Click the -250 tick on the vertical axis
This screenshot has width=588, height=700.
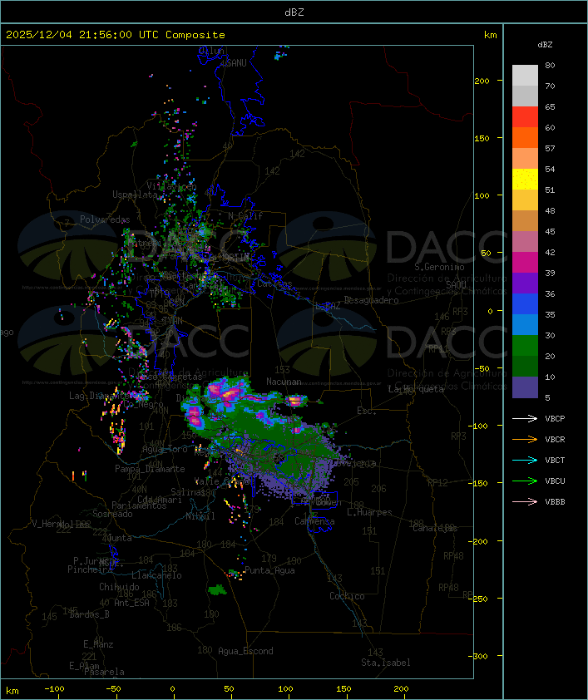(477, 599)
